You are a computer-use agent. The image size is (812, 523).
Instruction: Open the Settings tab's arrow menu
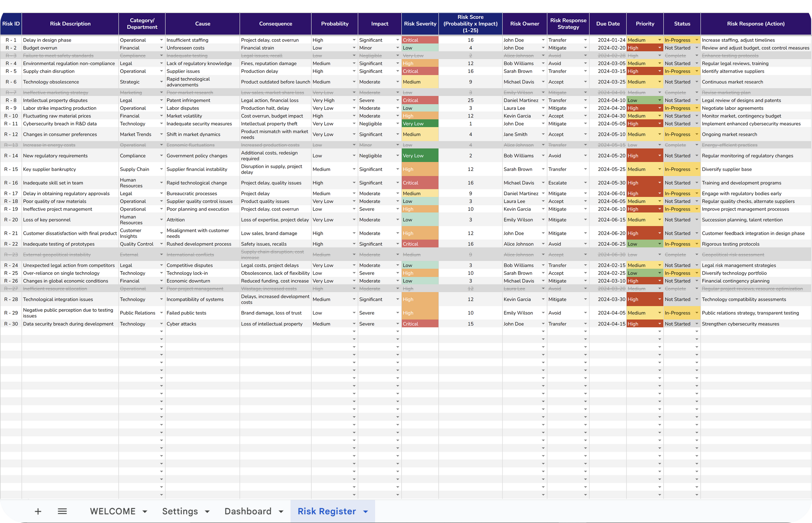207,512
